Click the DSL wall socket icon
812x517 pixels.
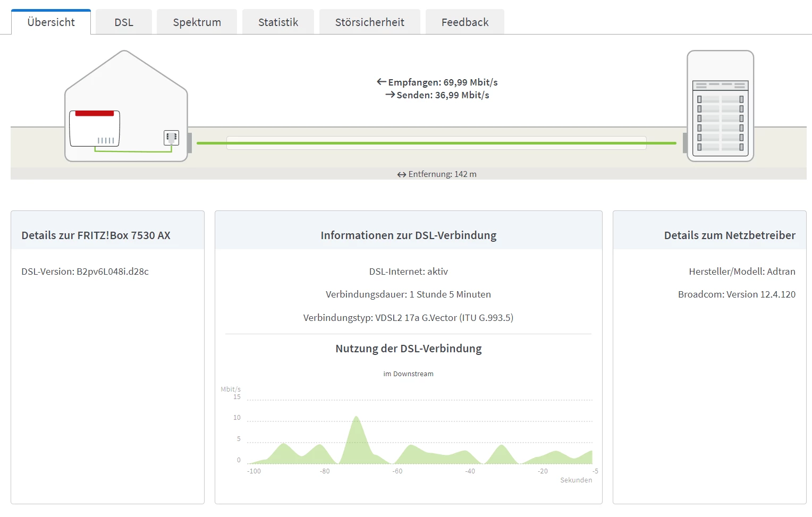171,138
